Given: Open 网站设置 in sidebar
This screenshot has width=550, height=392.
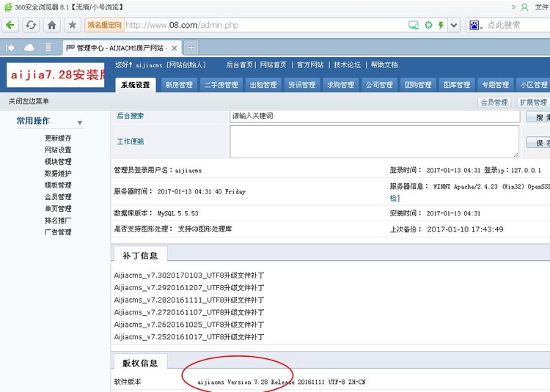Looking at the screenshot, I should (58, 150).
